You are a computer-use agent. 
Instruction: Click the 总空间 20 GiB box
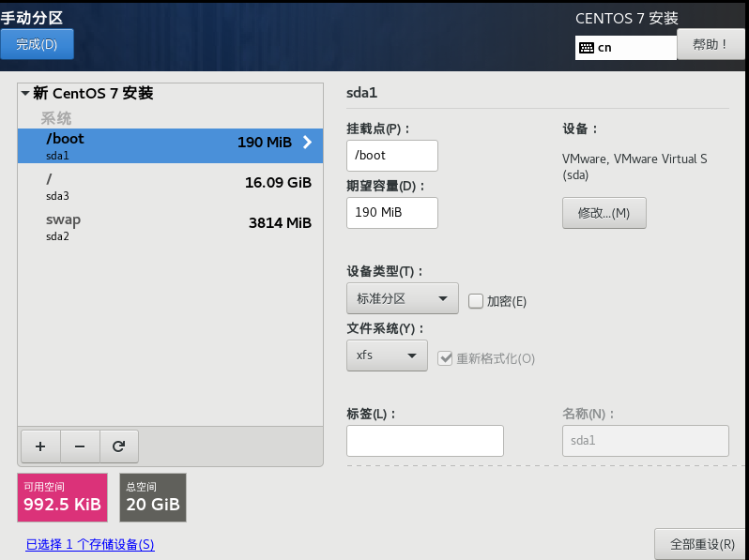tap(153, 497)
